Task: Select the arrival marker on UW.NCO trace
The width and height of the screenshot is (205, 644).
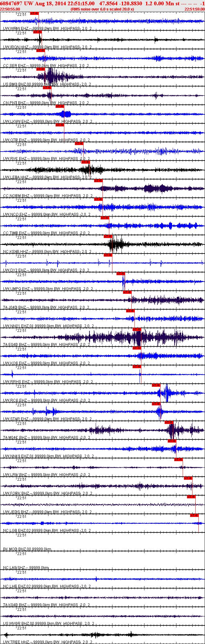Action: pyautogui.click(x=98, y=199)
